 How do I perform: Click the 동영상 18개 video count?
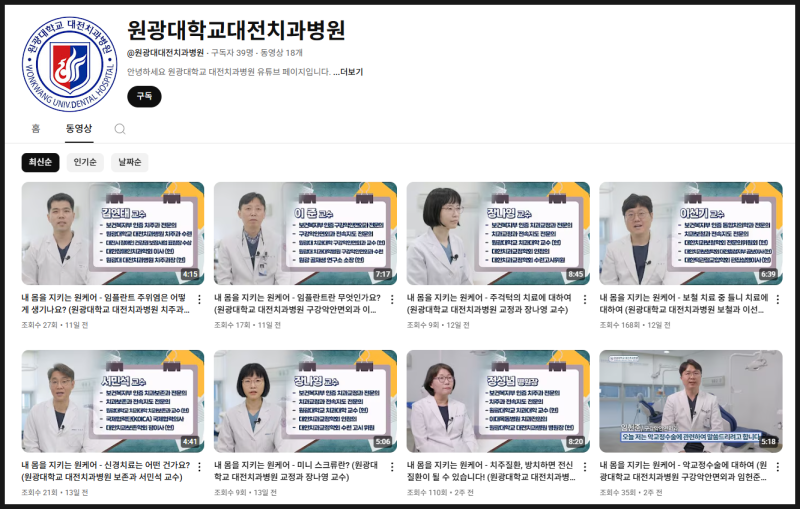tap(282, 53)
